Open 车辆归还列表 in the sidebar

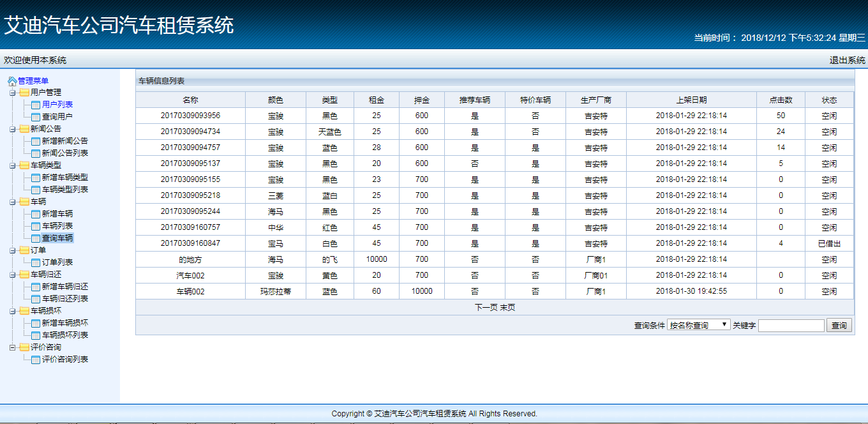(x=65, y=299)
